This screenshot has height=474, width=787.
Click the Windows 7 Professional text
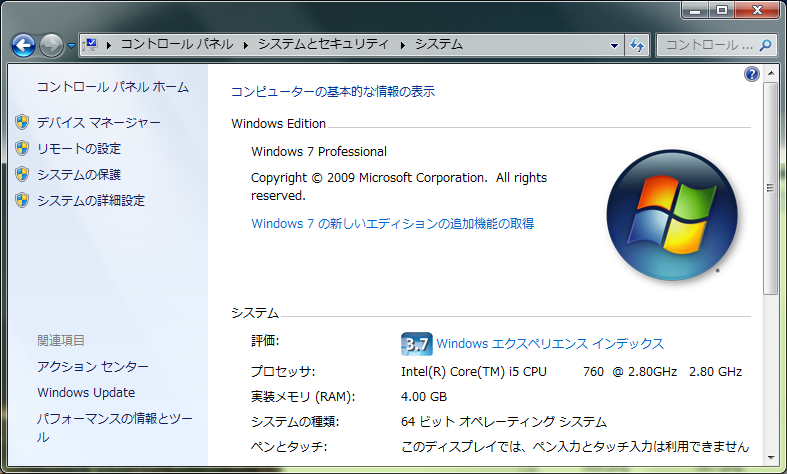tap(319, 152)
